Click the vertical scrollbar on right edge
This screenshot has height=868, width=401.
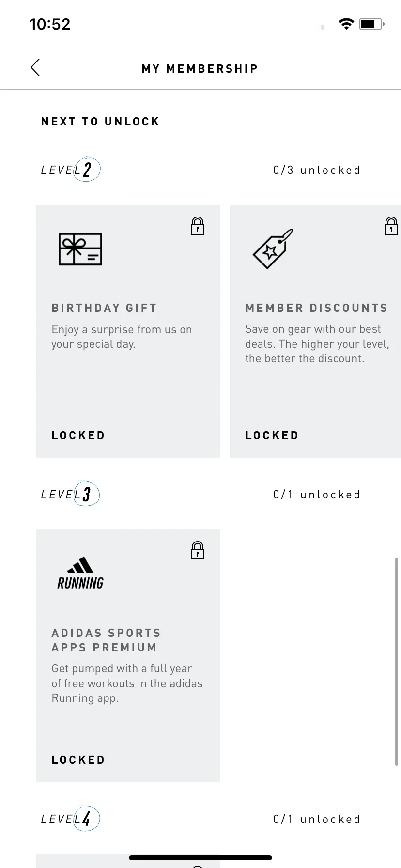click(x=397, y=662)
